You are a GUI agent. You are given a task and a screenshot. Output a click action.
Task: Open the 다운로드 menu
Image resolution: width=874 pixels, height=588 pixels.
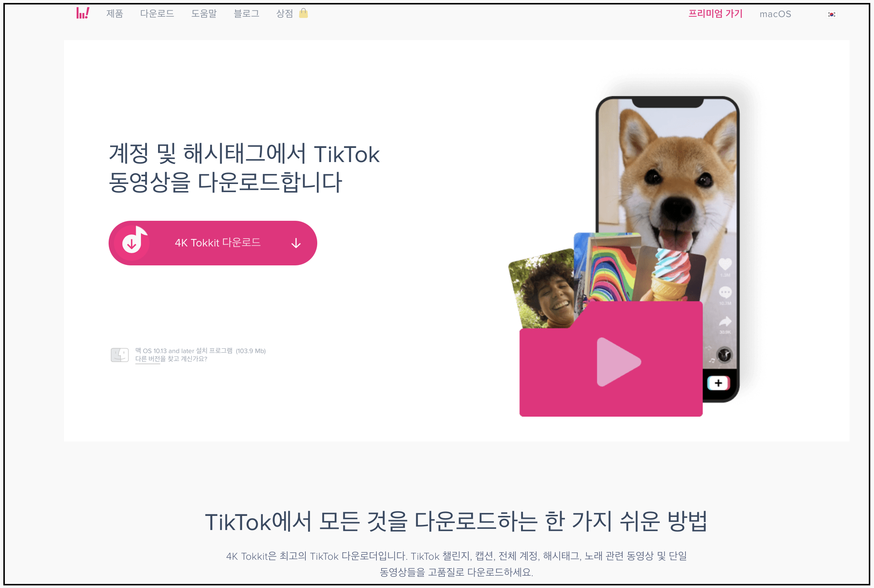[x=157, y=14]
